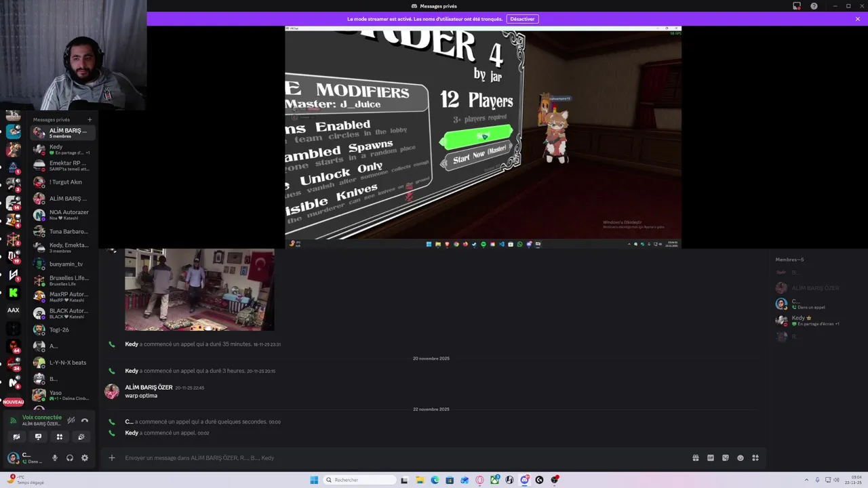
Task: Click the shared screen stream view
Action: [x=483, y=138]
